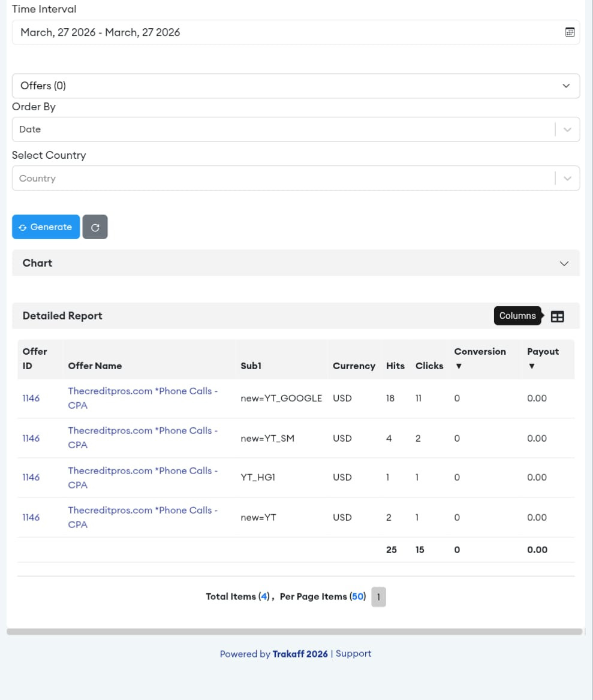
Task: Expand the Chart panel
Action: coord(296,263)
